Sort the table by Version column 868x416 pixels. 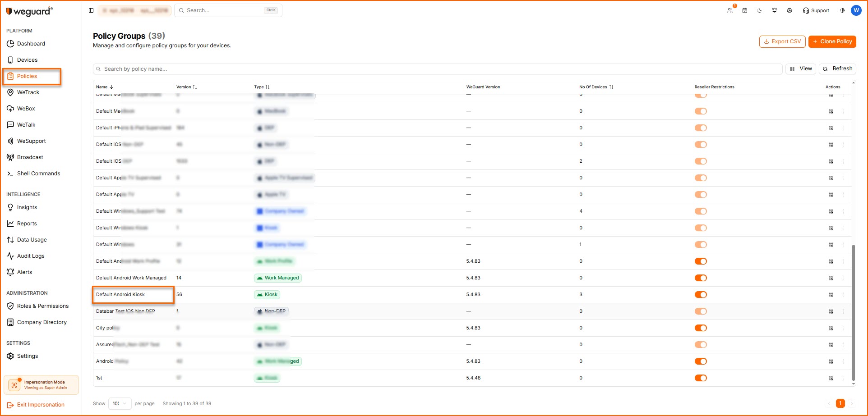187,87
